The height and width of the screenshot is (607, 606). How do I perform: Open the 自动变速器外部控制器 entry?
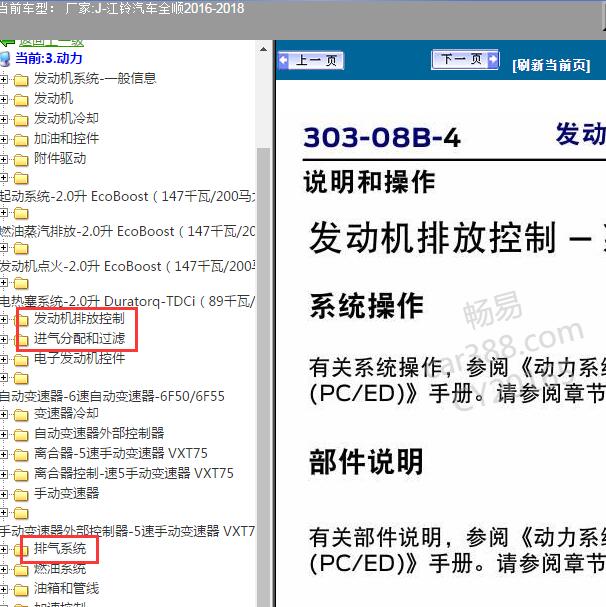[x=99, y=434]
